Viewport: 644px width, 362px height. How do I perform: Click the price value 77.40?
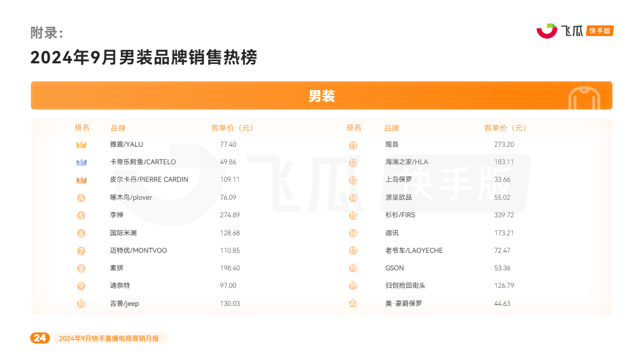pos(228,145)
